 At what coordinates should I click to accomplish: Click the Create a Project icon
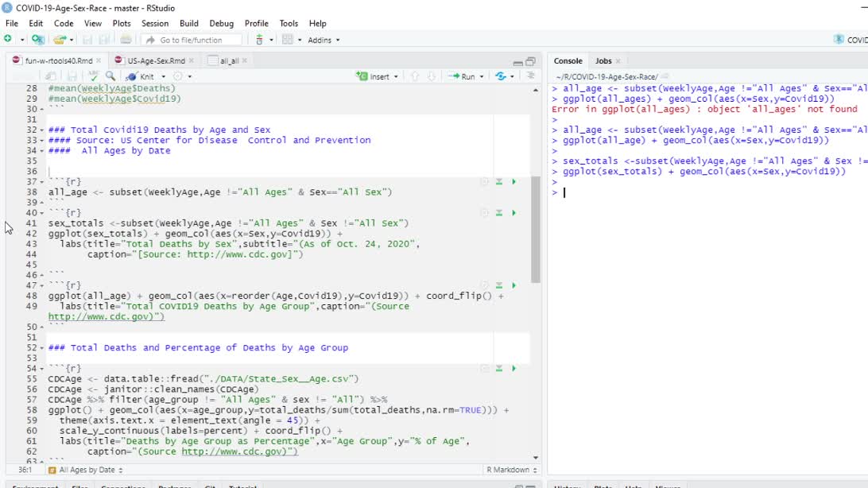(x=37, y=39)
